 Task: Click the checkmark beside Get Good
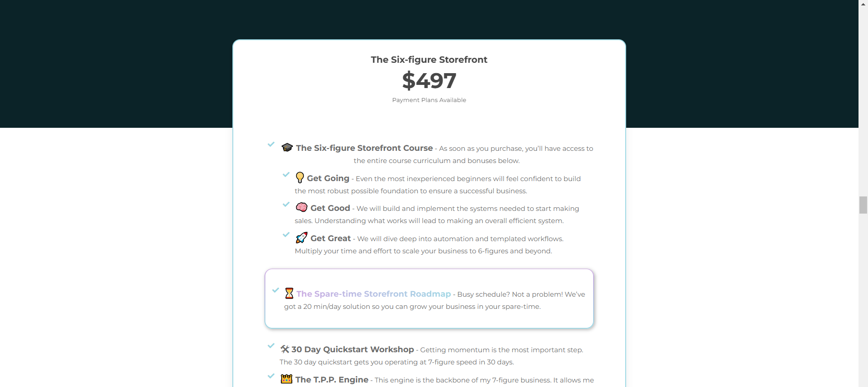click(286, 204)
